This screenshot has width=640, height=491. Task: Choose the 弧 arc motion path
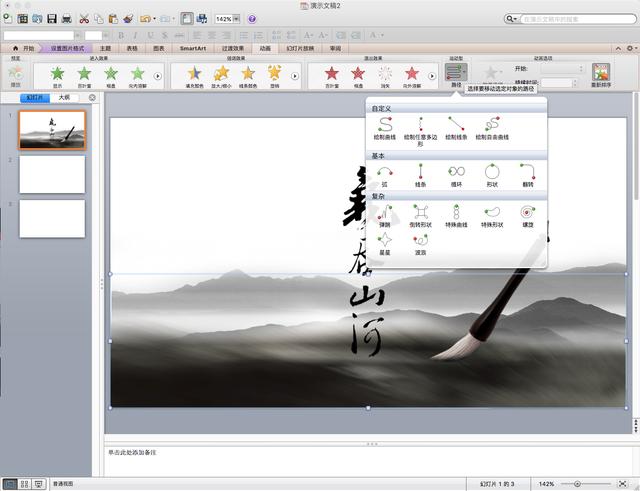[385, 176]
